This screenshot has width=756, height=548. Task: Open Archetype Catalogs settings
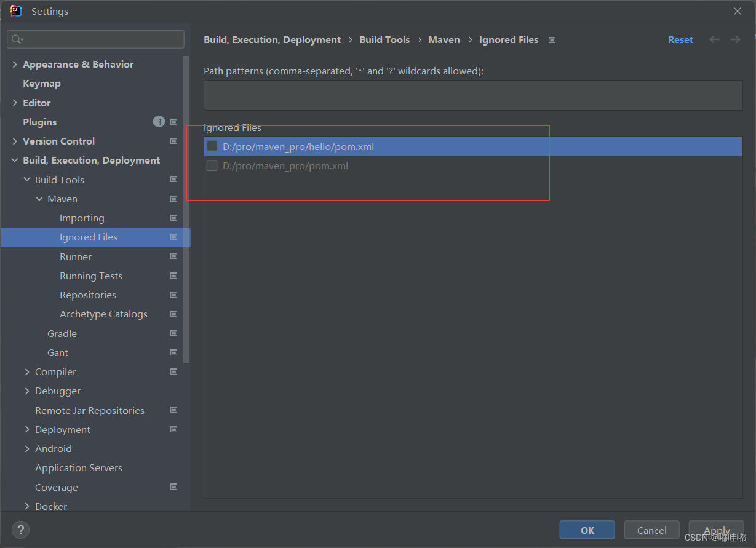tap(103, 314)
